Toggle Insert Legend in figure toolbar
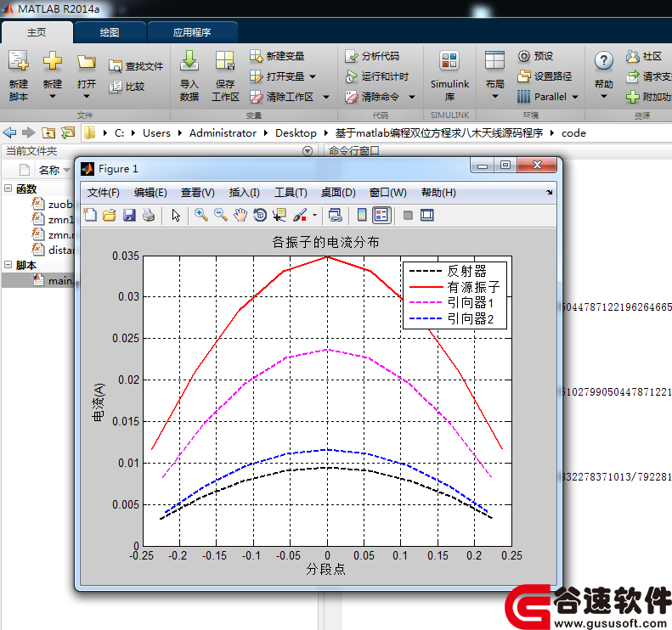The height and width of the screenshot is (630, 672). tap(381, 215)
